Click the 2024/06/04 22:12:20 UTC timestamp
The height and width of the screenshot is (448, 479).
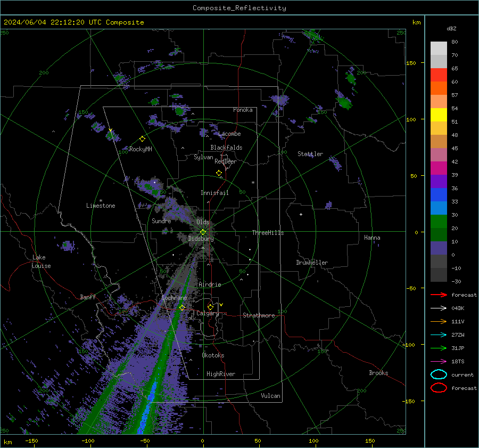[74, 22]
